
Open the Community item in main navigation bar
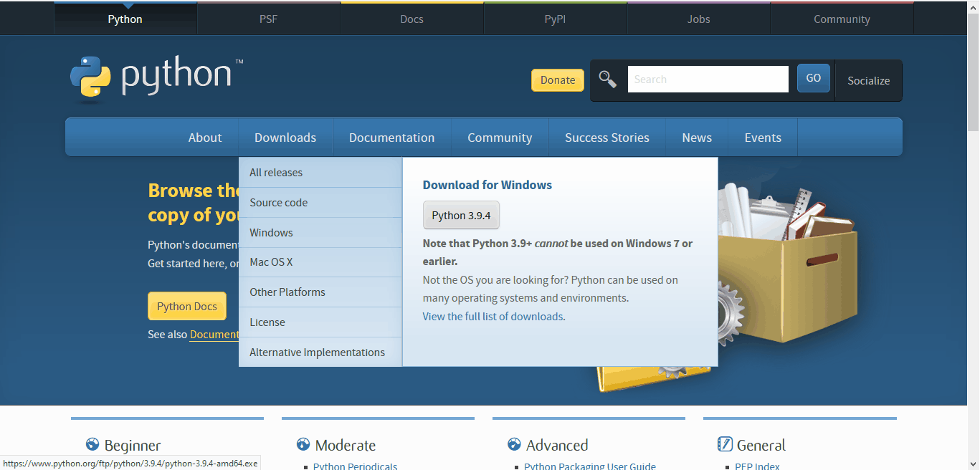pos(500,138)
